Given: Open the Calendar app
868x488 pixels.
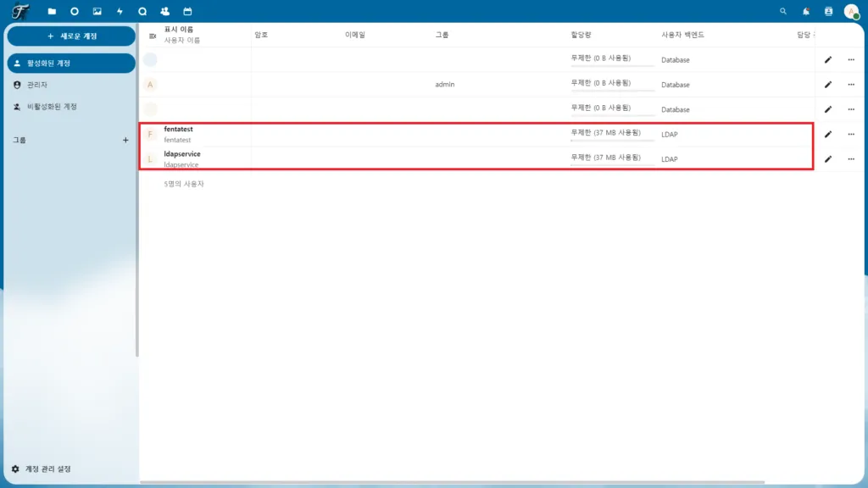Looking at the screenshot, I should [x=187, y=12].
